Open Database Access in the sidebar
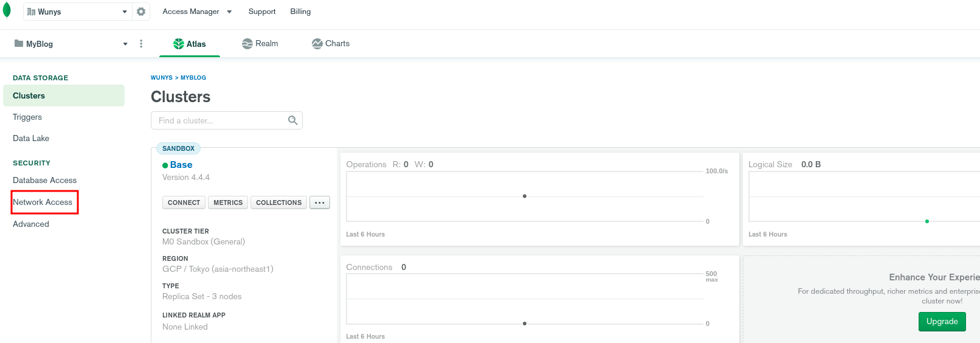Viewport: 980px width, 343px height. click(45, 180)
